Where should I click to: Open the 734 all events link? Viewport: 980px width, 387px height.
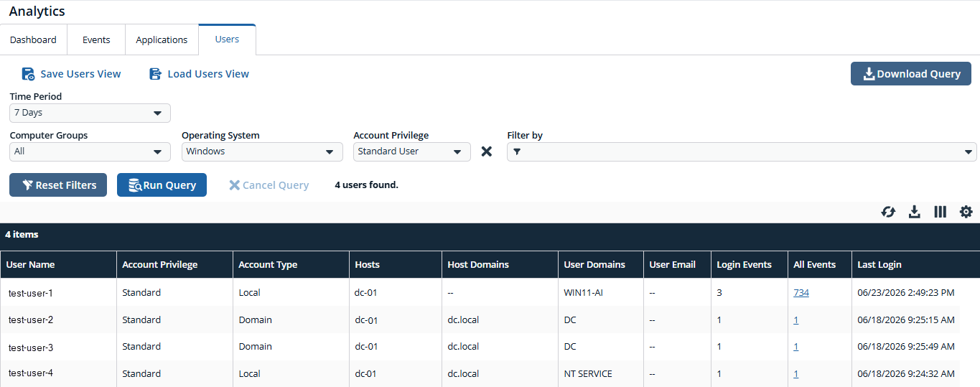pyautogui.click(x=801, y=292)
